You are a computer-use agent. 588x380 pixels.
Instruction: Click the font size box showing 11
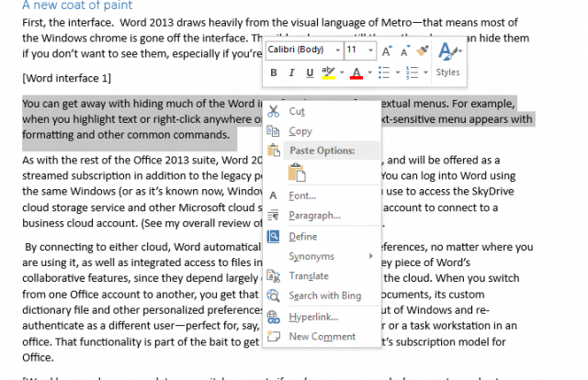(x=355, y=50)
